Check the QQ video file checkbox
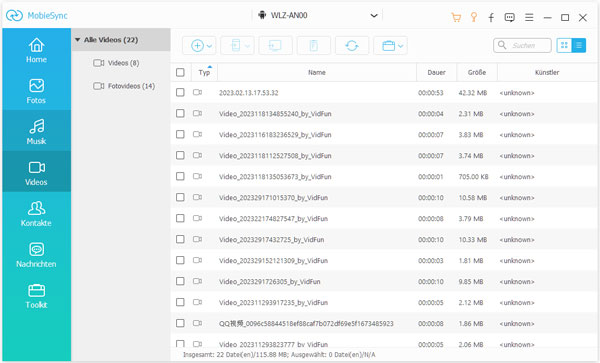The image size is (600, 363). (180, 323)
